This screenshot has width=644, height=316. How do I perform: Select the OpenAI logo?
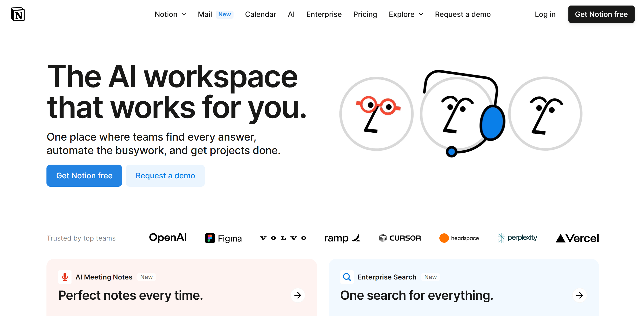pos(168,238)
